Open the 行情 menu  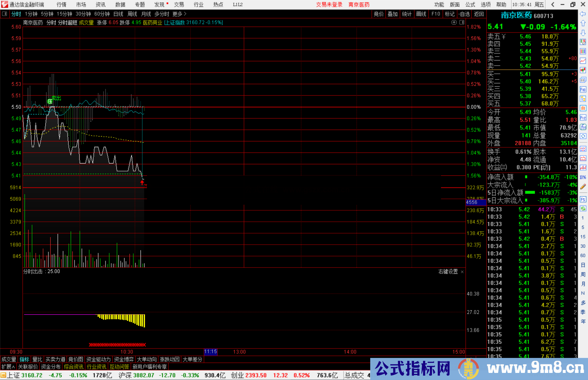61,5
